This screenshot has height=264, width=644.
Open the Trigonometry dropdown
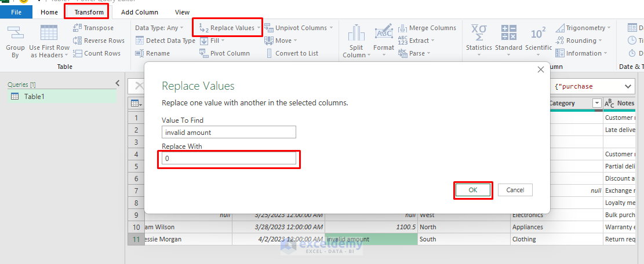(x=583, y=28)
